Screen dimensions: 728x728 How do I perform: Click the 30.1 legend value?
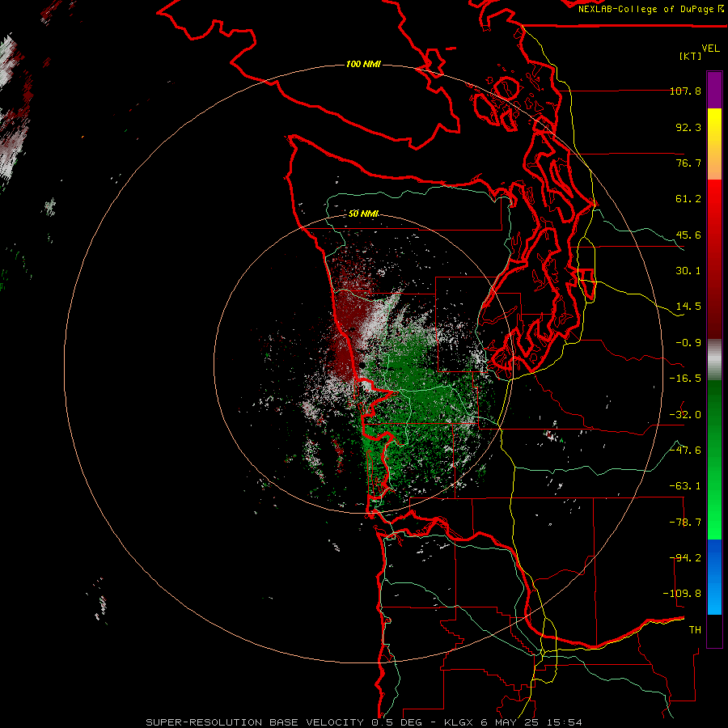click(688, 271)
